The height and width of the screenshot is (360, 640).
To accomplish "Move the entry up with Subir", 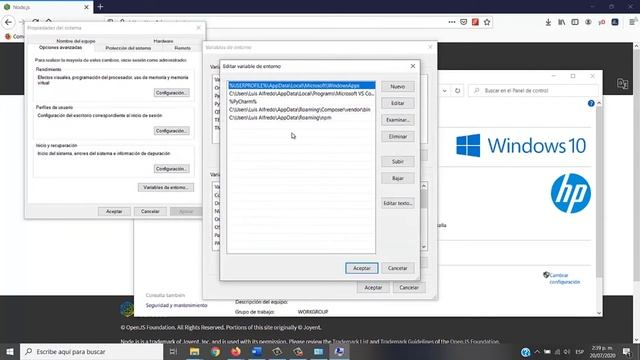I will click(x=398, y=162).
